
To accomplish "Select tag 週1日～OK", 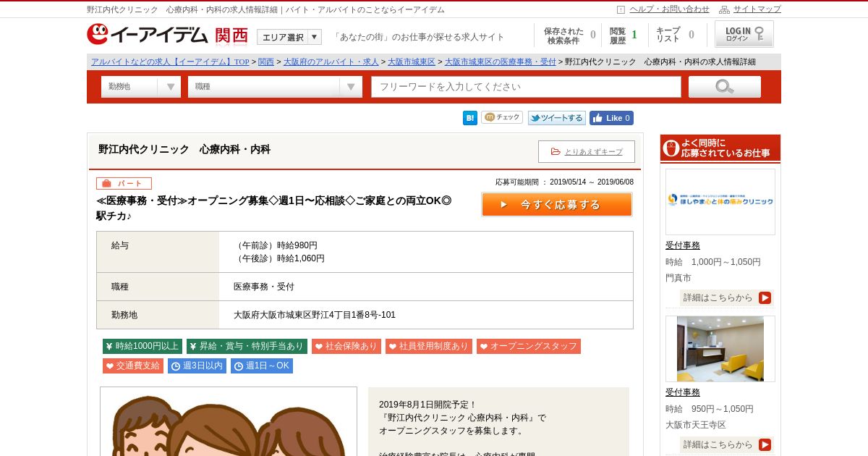I will [262, 366].
